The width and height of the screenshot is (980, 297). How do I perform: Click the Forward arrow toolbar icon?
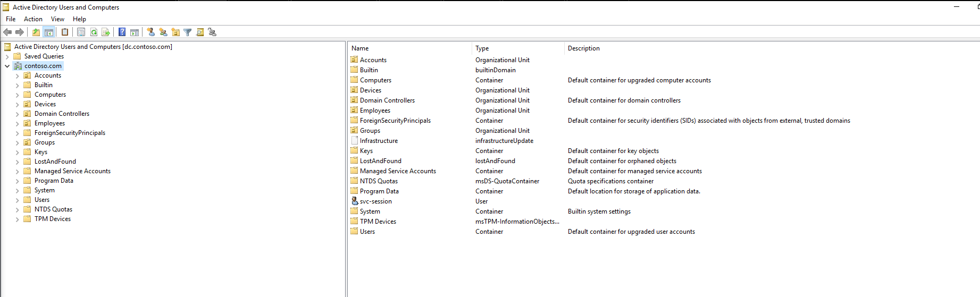pos(20,32)
